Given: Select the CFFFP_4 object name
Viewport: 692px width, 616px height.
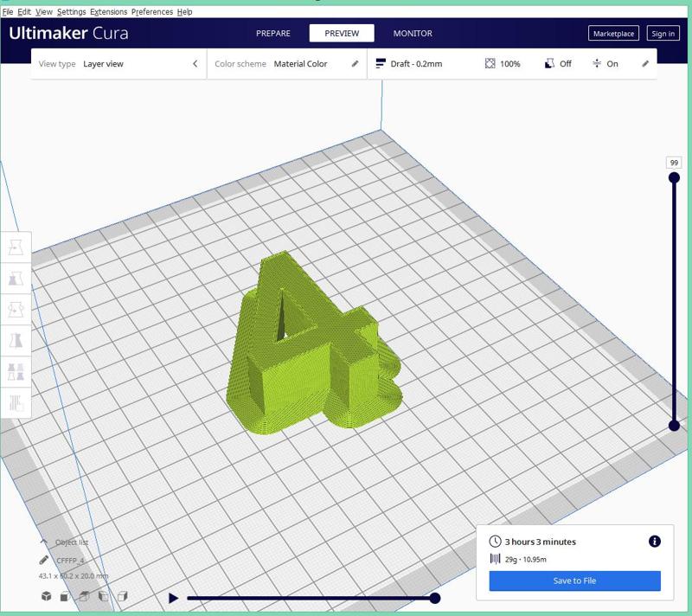Looking at the screenshot, I should tap(70, 561).
